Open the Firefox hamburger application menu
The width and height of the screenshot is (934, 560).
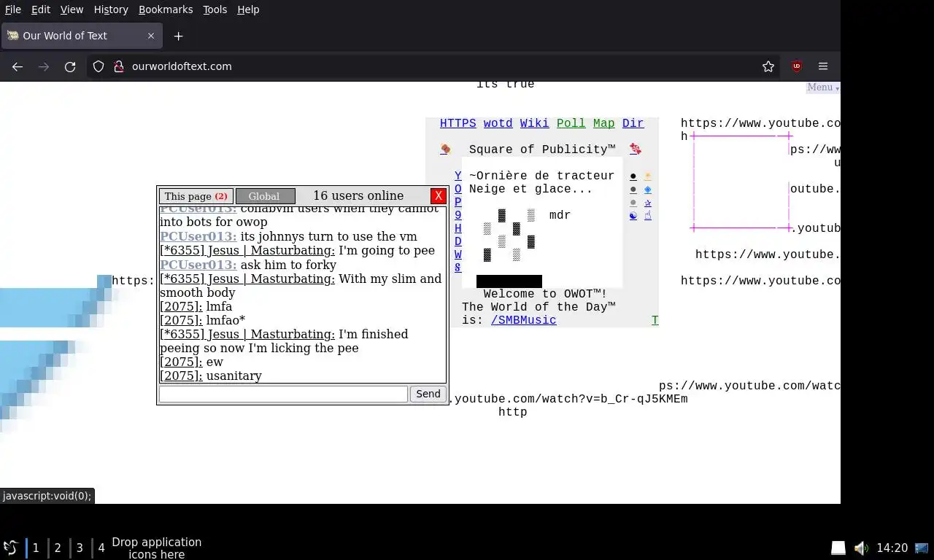823,66
